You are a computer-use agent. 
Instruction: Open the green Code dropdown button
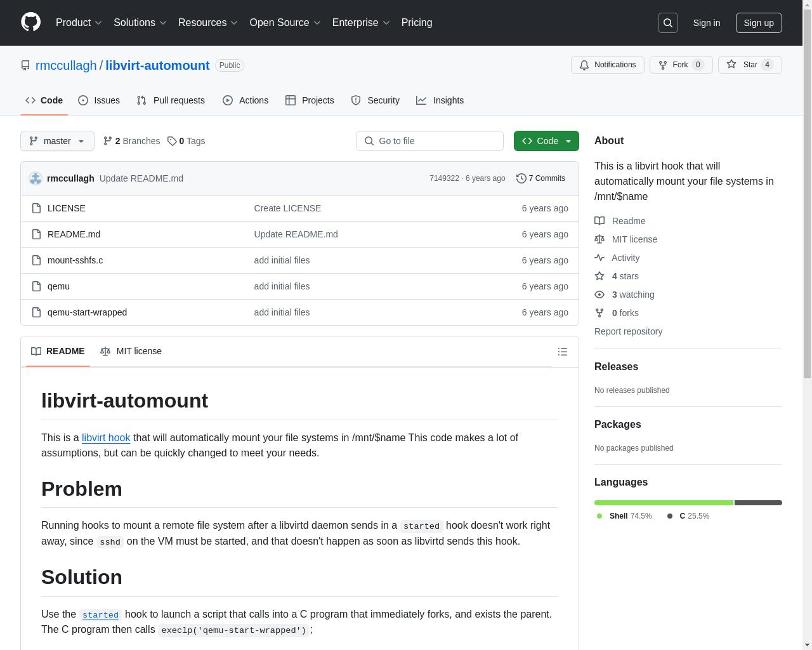coord(546,141)
